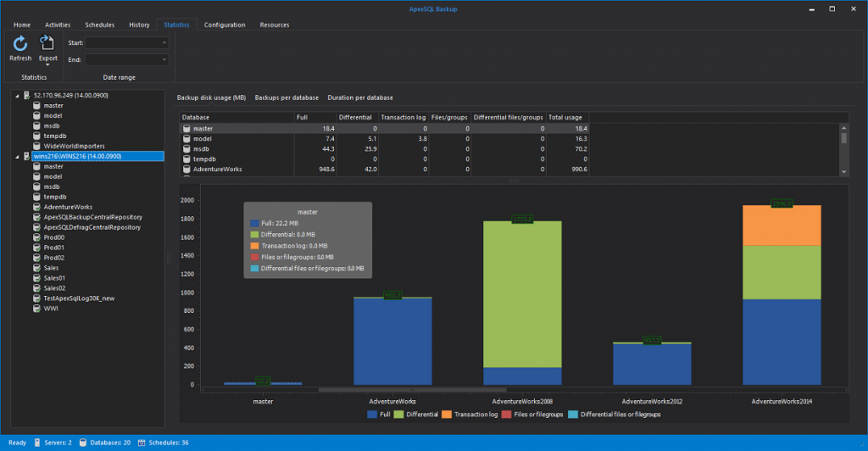The image size is (868, 451).
Task: Open the Start date dropdown
Action: [164, 42]
